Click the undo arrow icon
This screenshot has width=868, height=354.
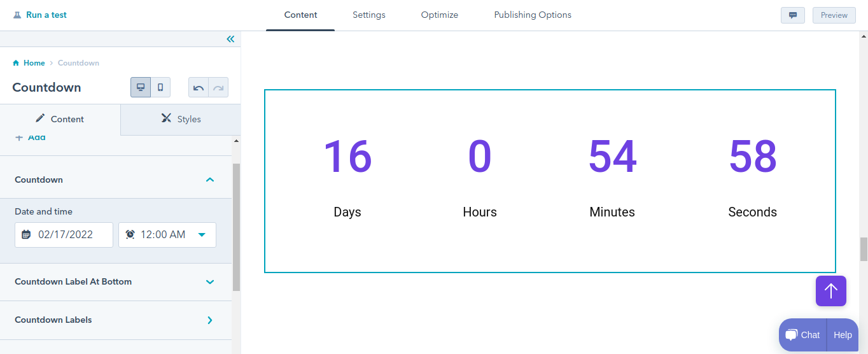pyautogui.click(x=199, y=88)
